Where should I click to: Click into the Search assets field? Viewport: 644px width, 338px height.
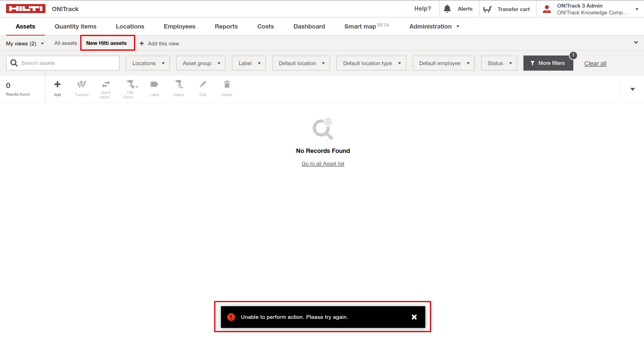pyautogui.click(x=63, y=63)
